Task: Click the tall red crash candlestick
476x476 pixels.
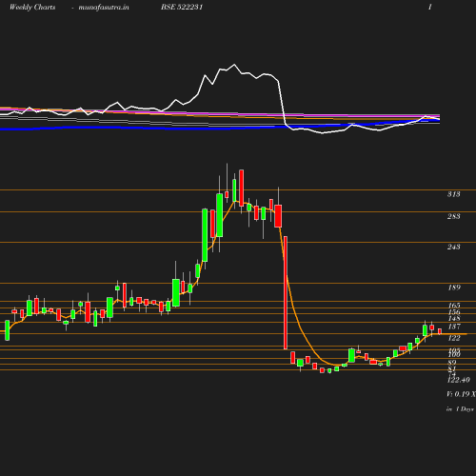Action: 286,292
